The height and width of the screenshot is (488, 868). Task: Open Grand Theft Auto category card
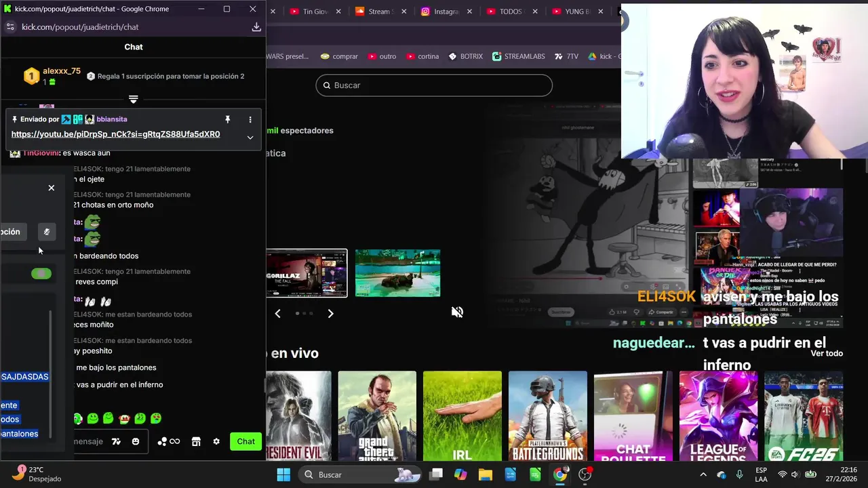377,415
